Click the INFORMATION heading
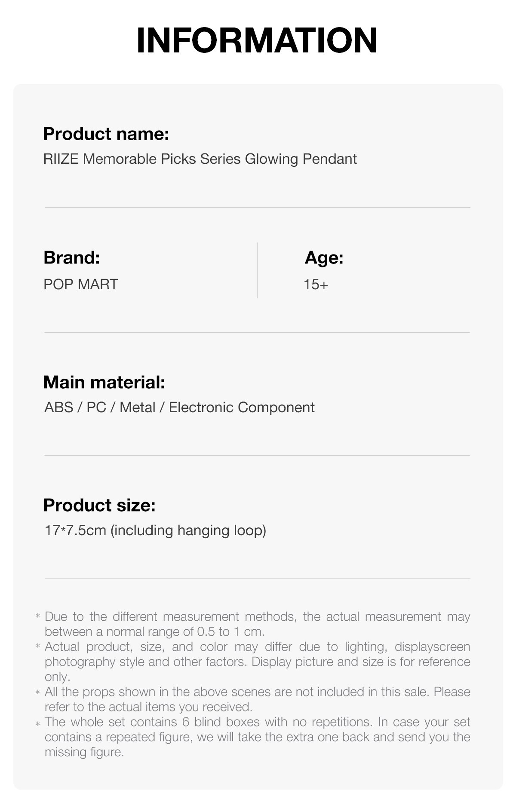The image size is (516, 812). (257, 40)
